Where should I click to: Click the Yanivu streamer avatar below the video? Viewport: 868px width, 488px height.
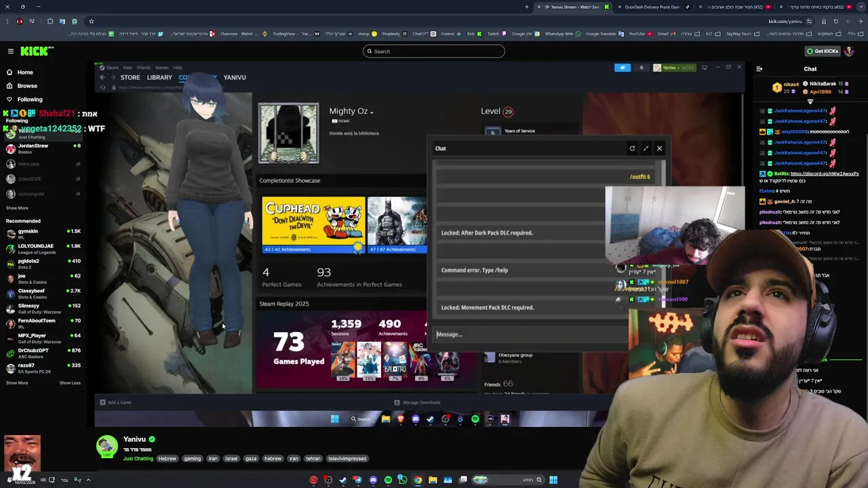[106, 446]
